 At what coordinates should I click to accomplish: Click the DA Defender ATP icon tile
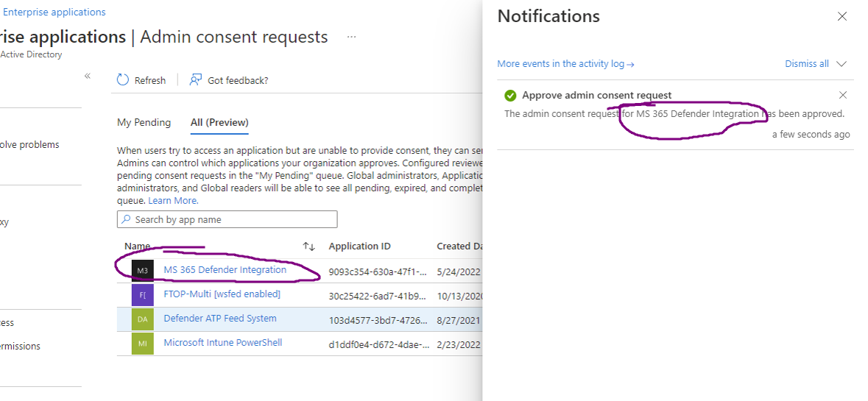[142, 319]
